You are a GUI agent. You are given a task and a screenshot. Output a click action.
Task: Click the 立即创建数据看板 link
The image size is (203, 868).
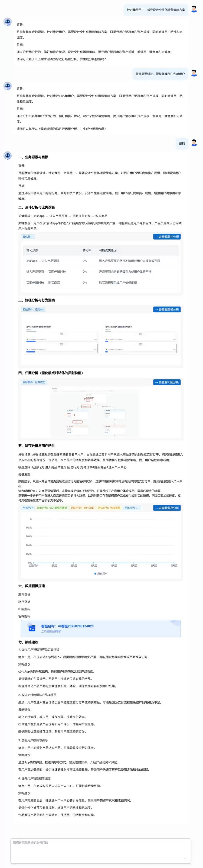[x=51, y=631]
